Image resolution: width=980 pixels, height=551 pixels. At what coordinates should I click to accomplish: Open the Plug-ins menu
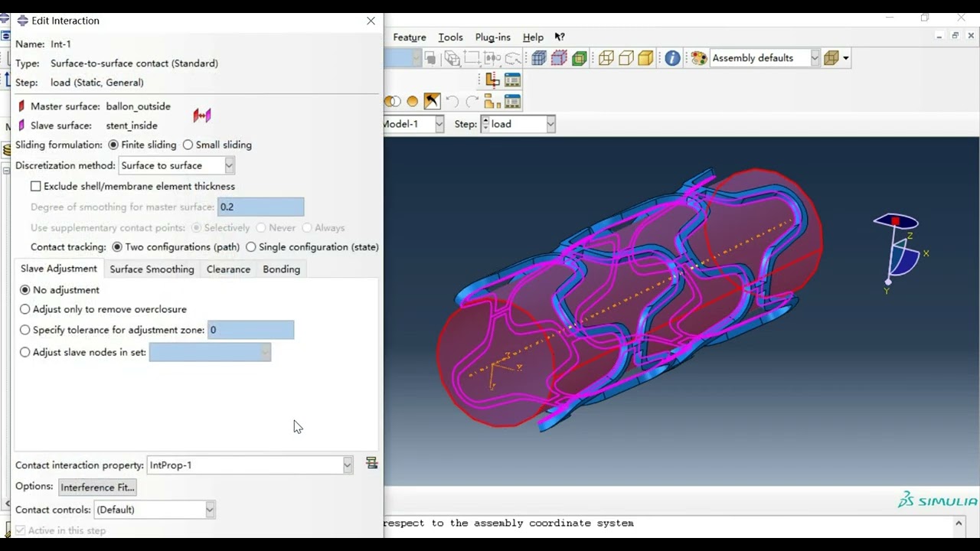[492, 37]
